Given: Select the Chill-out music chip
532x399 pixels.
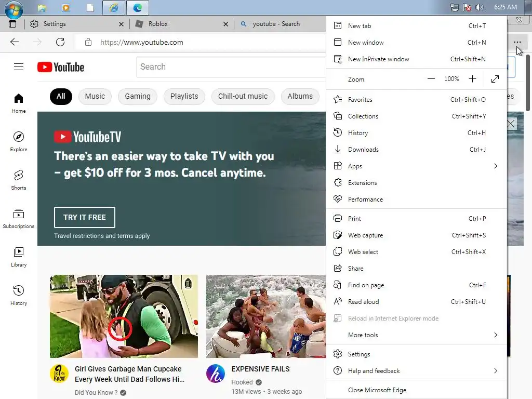Looking at the screenshot, I should (243, 96).
